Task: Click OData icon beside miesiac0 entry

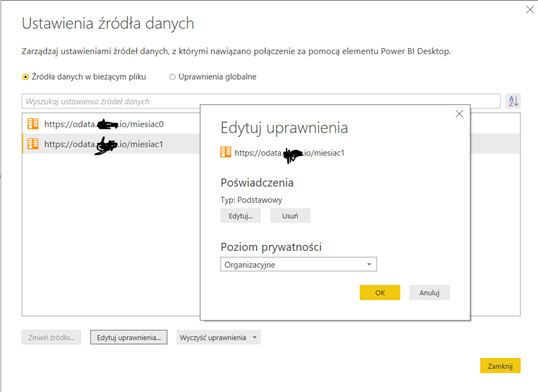Action: coord(33,124)
